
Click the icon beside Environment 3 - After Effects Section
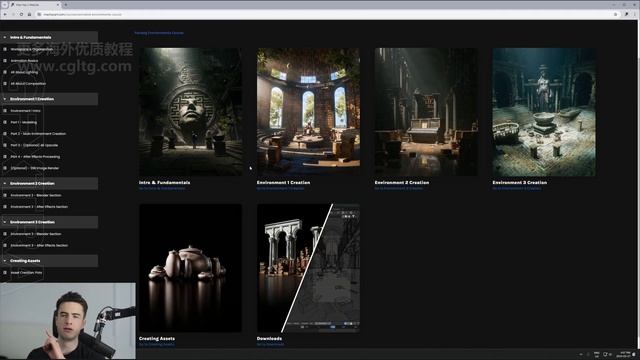[x=5, y=245]
